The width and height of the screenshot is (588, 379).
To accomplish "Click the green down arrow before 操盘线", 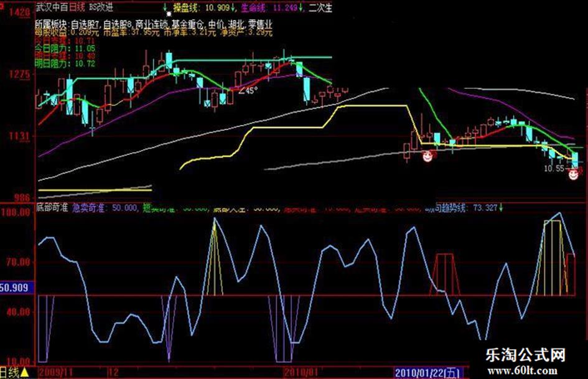I will (166, 7).
